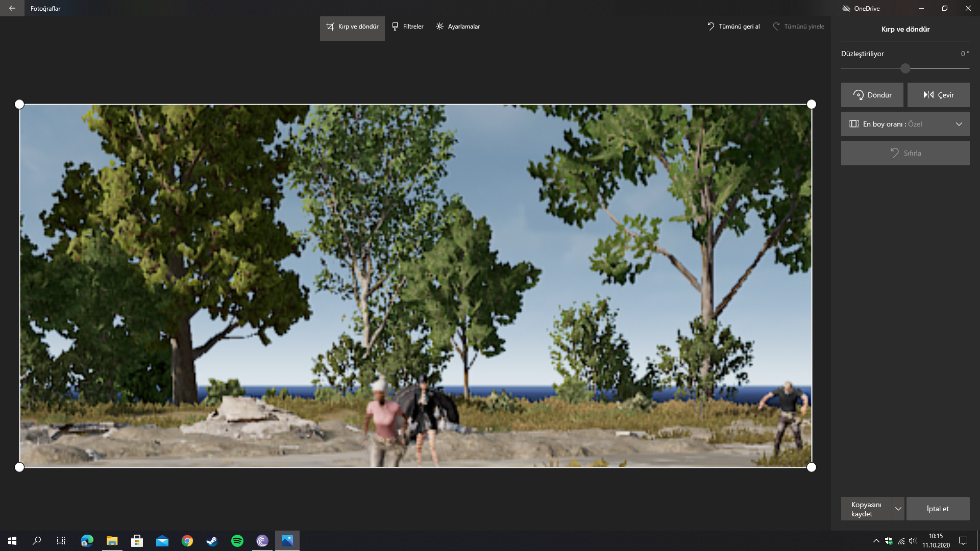This screenshot has height=551, width=980.
Task: Click the bottom-right crop corner handle
Action: [x=811, y=467]
